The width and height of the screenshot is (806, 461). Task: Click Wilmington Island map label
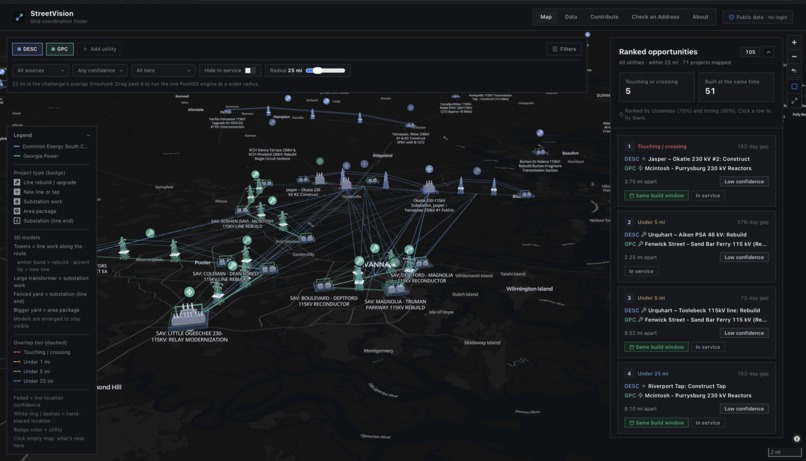pyautogui.click(x=529, y=289)
